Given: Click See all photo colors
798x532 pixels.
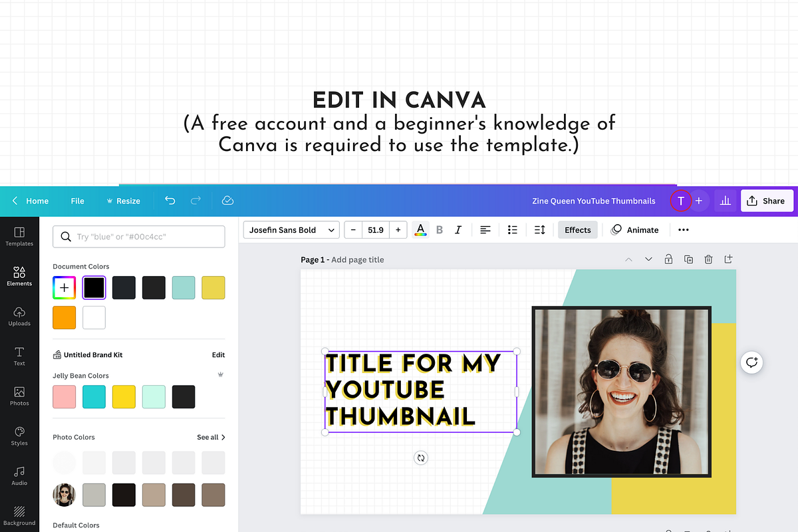Looking at the screenshot, I should coord(211,437).
